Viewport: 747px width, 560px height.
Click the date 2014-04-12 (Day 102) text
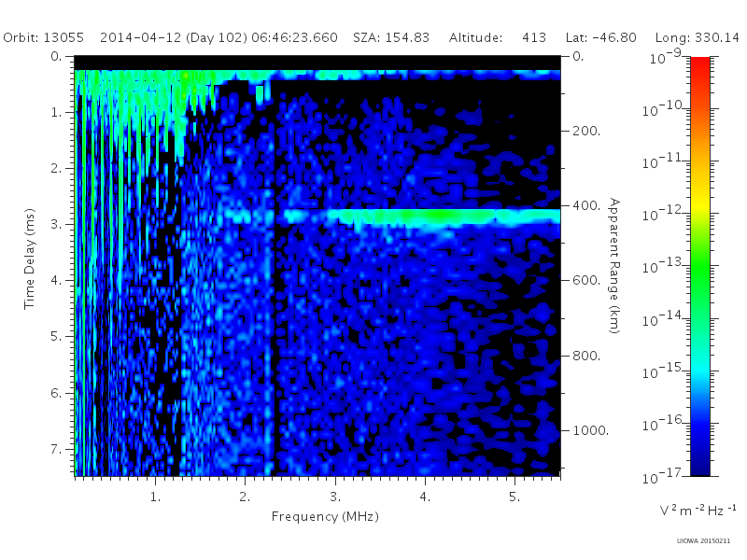174,37
